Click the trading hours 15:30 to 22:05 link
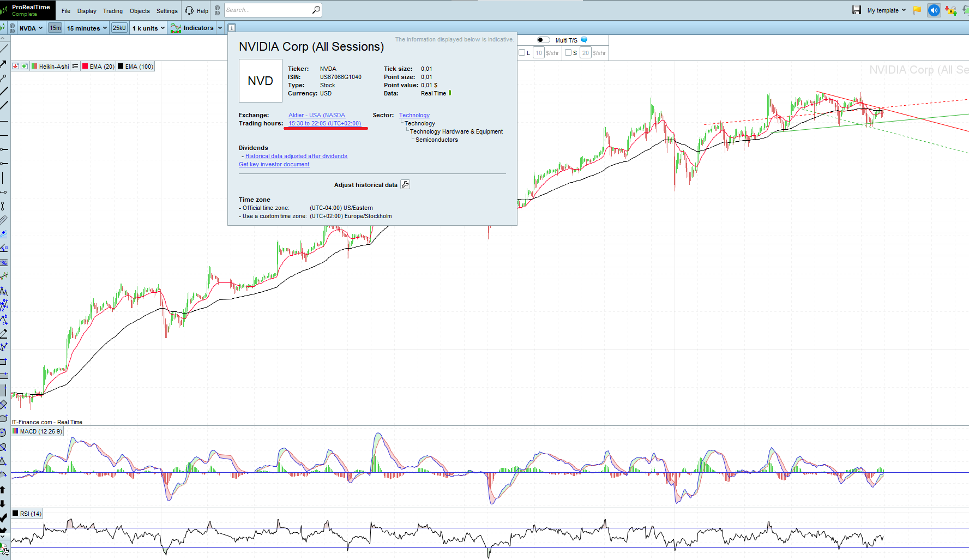Screen dimensions: 969x560 click(x=325, y=123)
